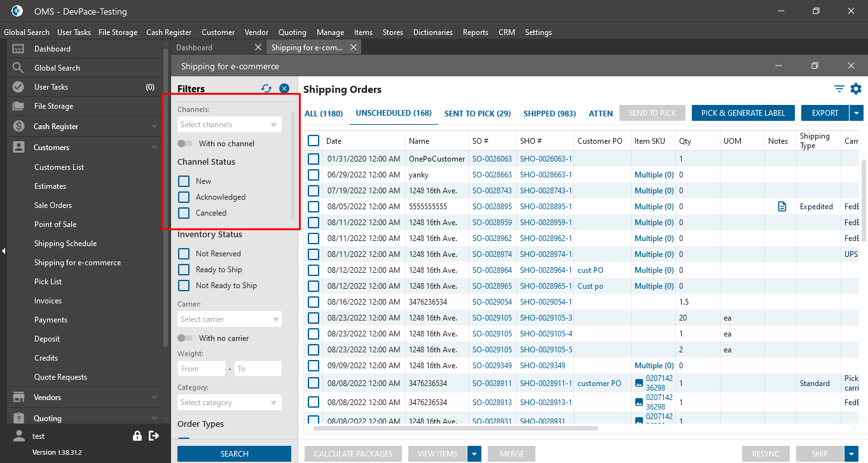The image size is (868, 463).
Task: Click the Weight From input field
Action: (201, 369)
